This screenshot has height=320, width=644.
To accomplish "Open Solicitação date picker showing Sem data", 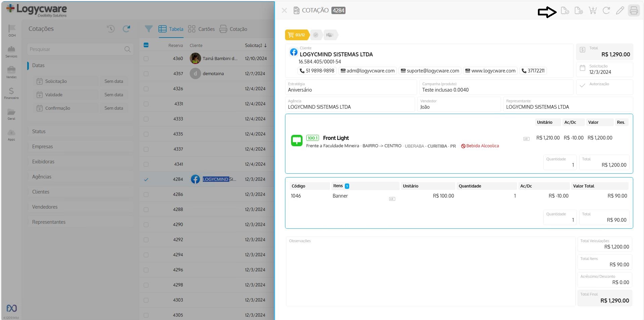I will click(114, 81).
